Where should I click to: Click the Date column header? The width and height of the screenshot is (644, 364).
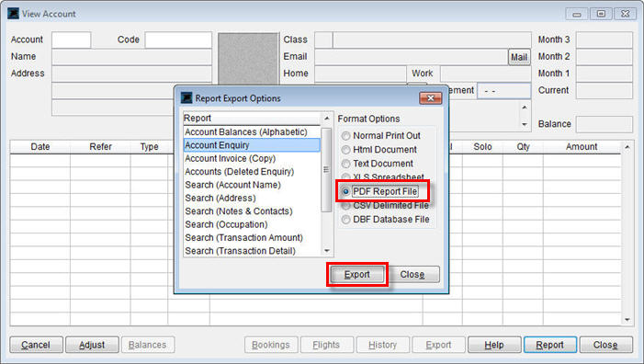click(x=40, y=147)
